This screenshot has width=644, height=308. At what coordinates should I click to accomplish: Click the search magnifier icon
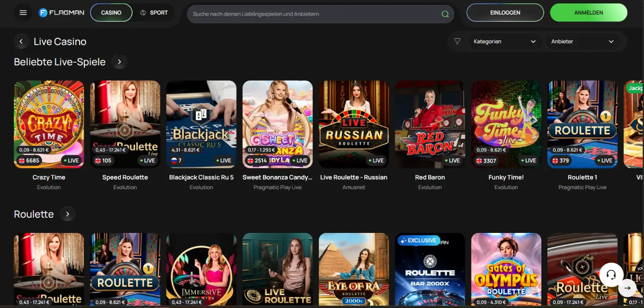445,14
